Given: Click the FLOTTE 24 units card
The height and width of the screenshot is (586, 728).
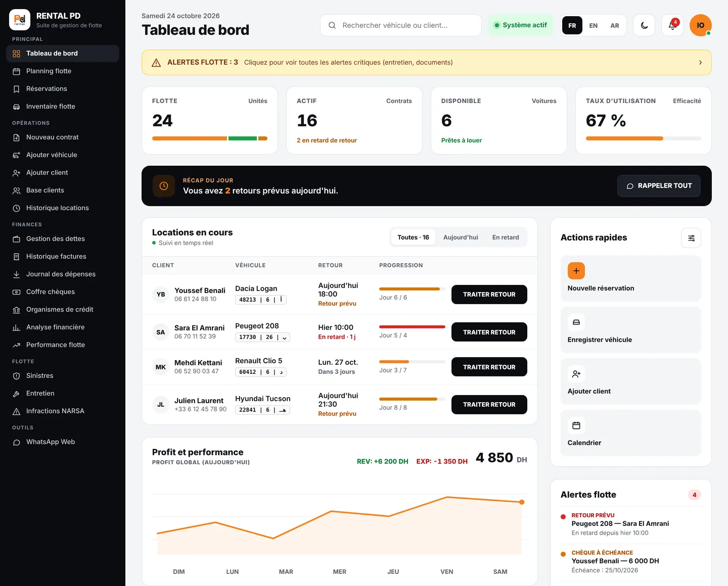Looking at the screenshot, I should coord(210,121).
